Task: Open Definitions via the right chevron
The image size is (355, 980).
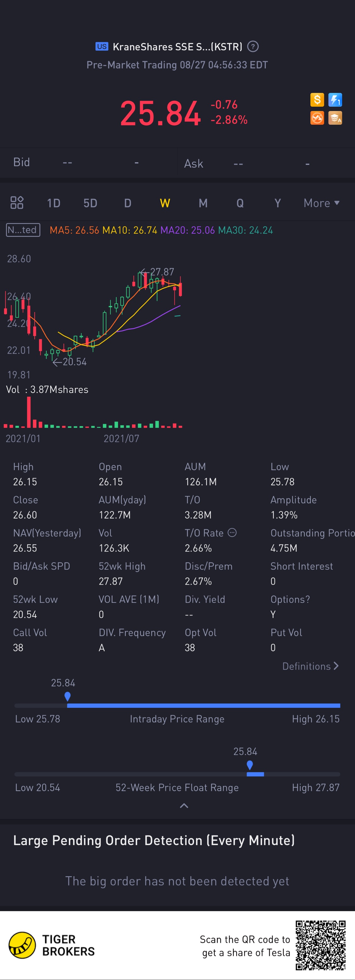Action: coord(336,666)
